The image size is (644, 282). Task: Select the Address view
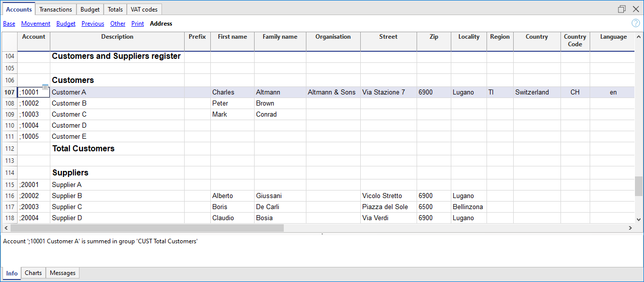pos(161,24)
